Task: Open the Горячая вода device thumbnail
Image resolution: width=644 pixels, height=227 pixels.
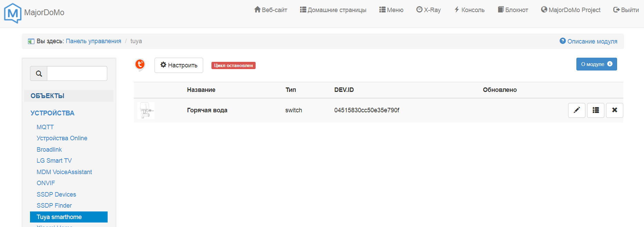Action: [x=146, y=111]
